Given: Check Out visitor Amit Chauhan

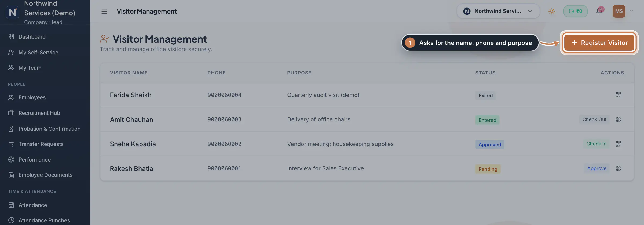Looking at the screenshot, I should point(594,119).
